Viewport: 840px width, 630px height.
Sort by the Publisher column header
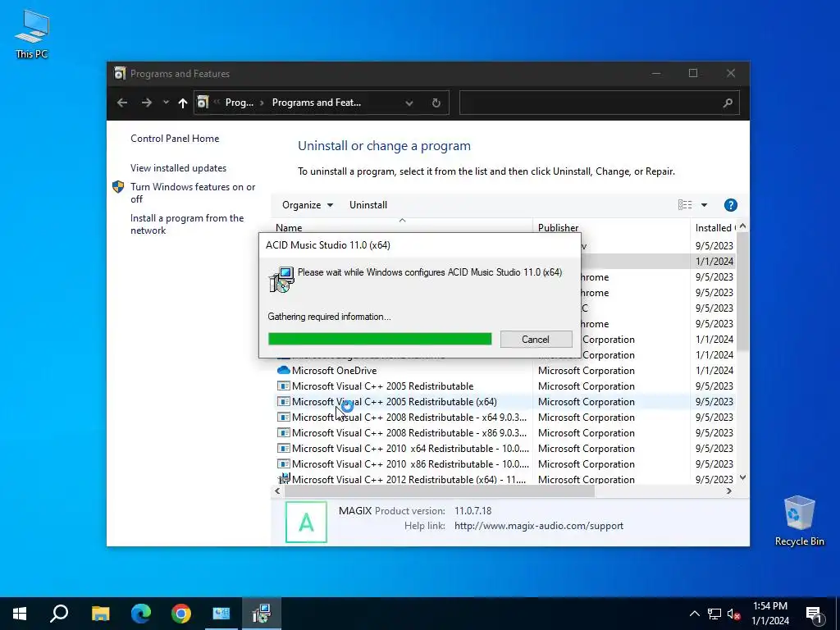611,228
